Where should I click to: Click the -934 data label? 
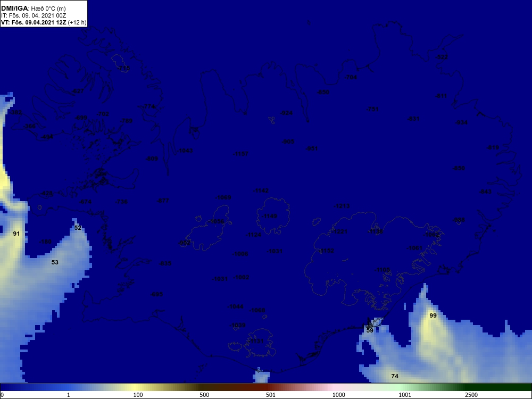tap(461, 122)
